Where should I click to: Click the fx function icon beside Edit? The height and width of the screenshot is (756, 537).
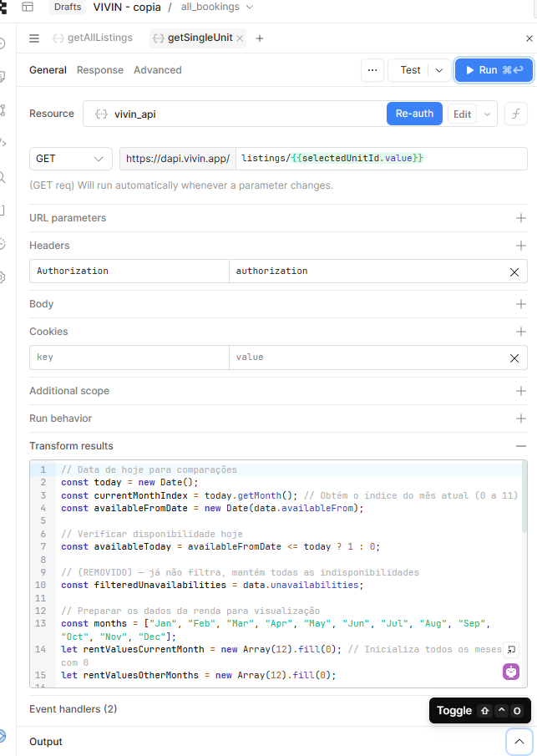515,114
